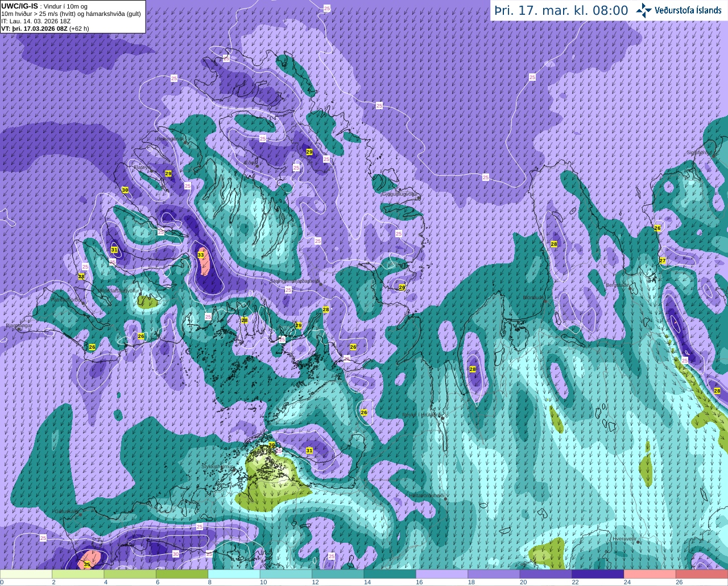
Task: Click the pale yellow 0–2 m/s legend swatch
Action: click(26, 574)
